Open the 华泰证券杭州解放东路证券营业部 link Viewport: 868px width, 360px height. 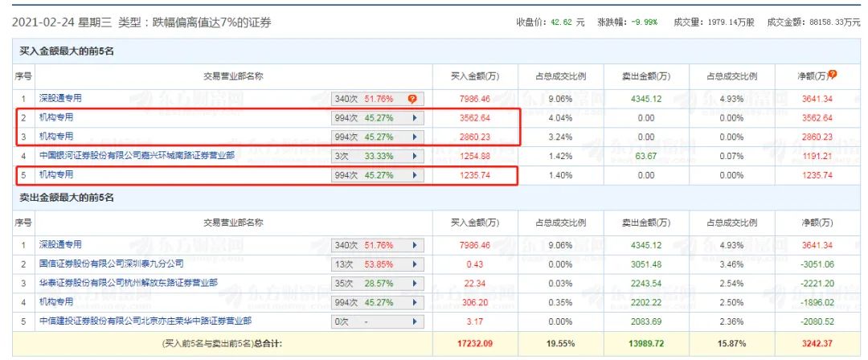pyautogui.click(x=129, y=282)
